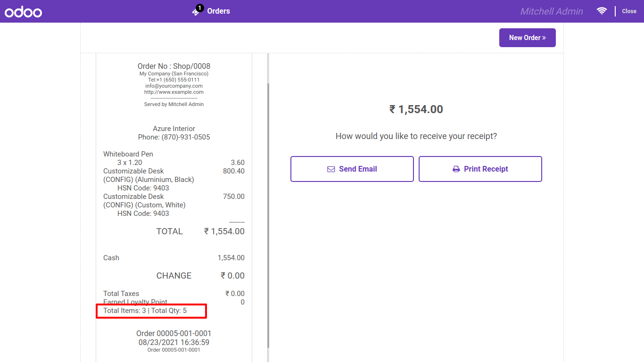
Task: Select the Served by Mitchell Admin line
Action: (x=174, y=105)
